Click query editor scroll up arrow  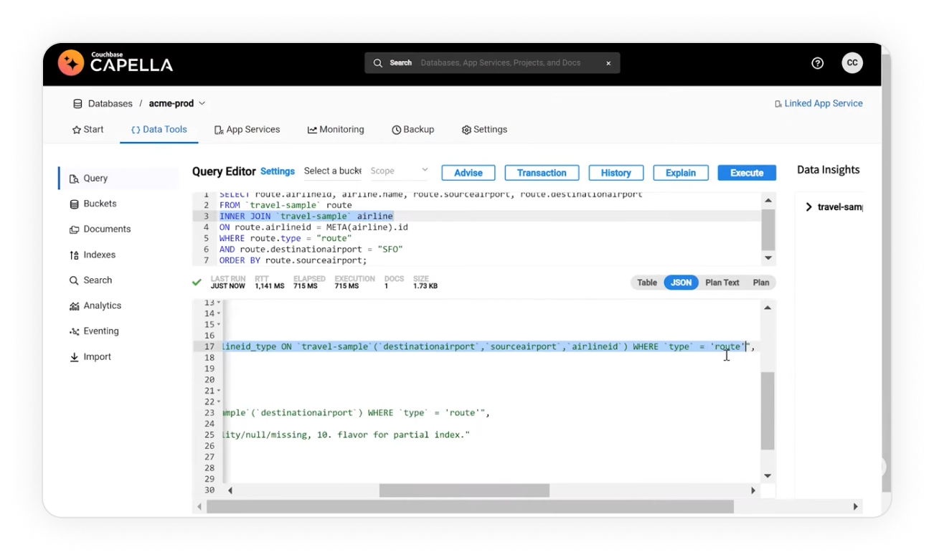tap(768, 201)
